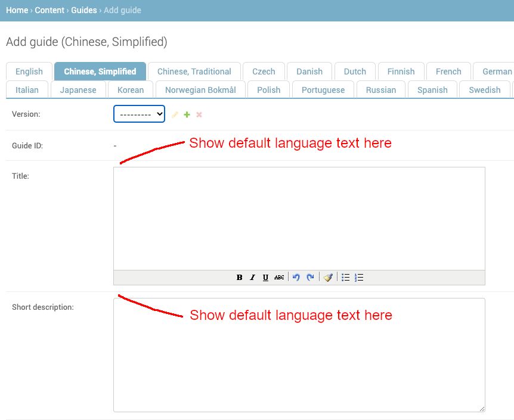
Task: Insert a bulleted list
Action: click(x=345, y=278)
